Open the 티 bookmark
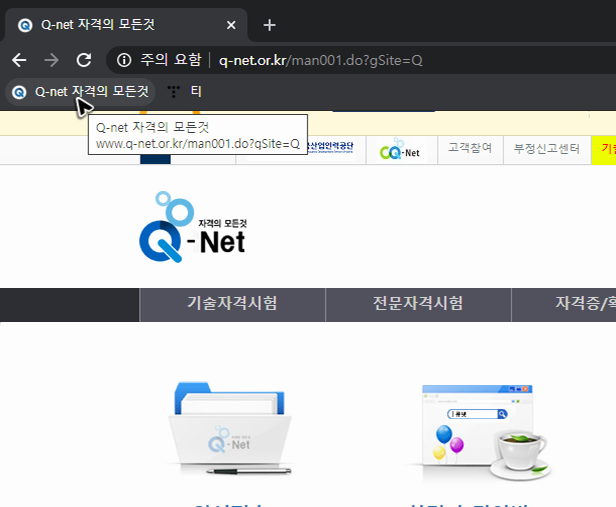Image resolution: width=616 pixels, height=507 pixels. click(185, 92)
